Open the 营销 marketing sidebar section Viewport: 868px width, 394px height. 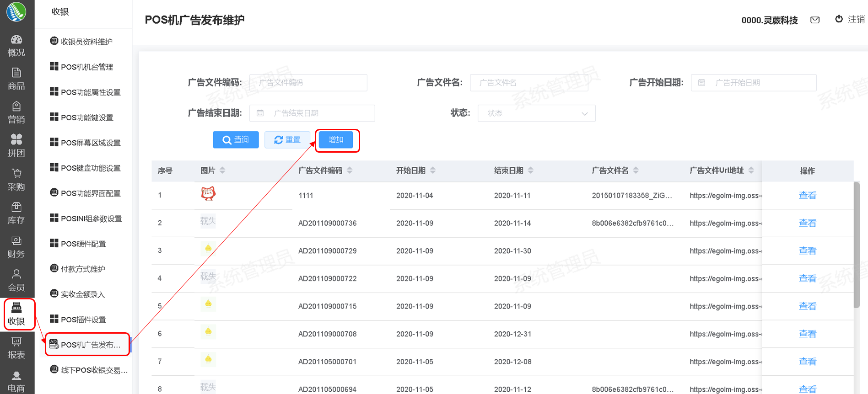click(16, 113)
